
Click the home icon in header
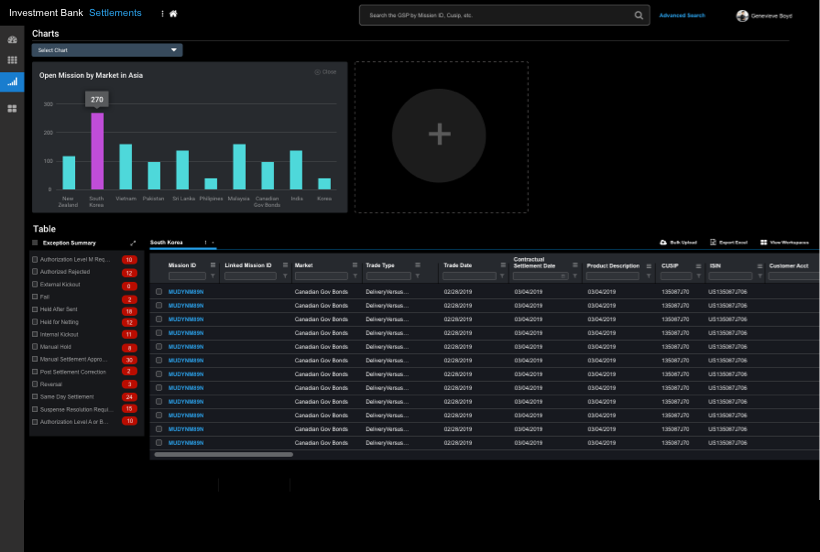click(x=173, y=14)
